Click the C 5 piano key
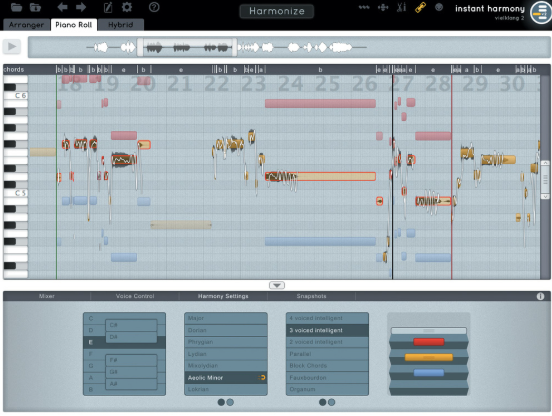Image resolution: width=552 pixels, height=416 pixels. tap(16, 193)
